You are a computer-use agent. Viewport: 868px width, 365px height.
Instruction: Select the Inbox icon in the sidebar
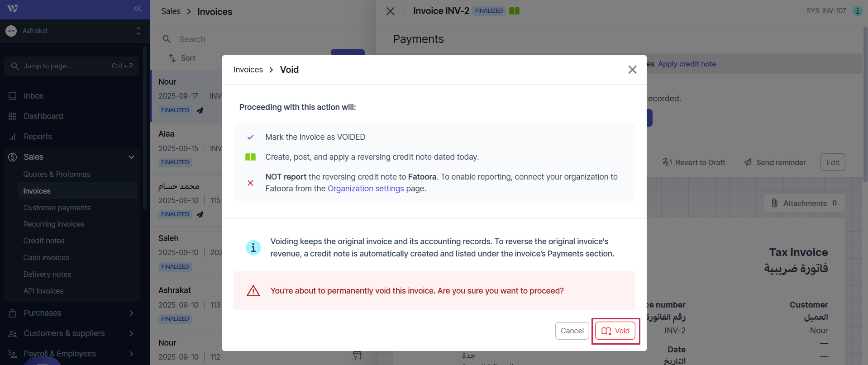pos(12,95)
